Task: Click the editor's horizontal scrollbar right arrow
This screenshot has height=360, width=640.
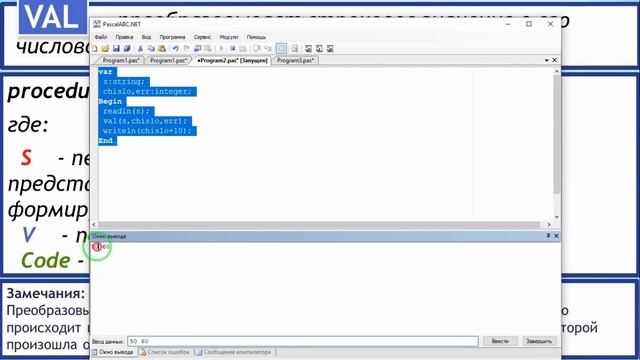Action: (x=549, y=224)
